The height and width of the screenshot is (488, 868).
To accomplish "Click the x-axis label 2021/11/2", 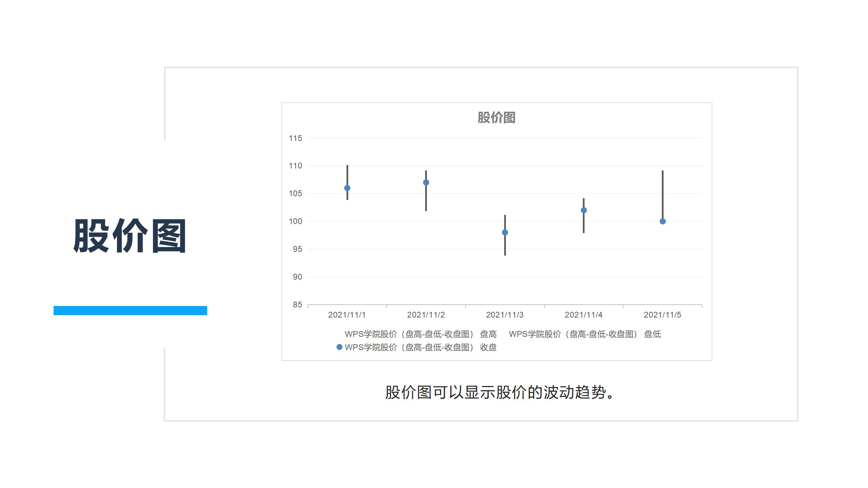I will (426, 315).
